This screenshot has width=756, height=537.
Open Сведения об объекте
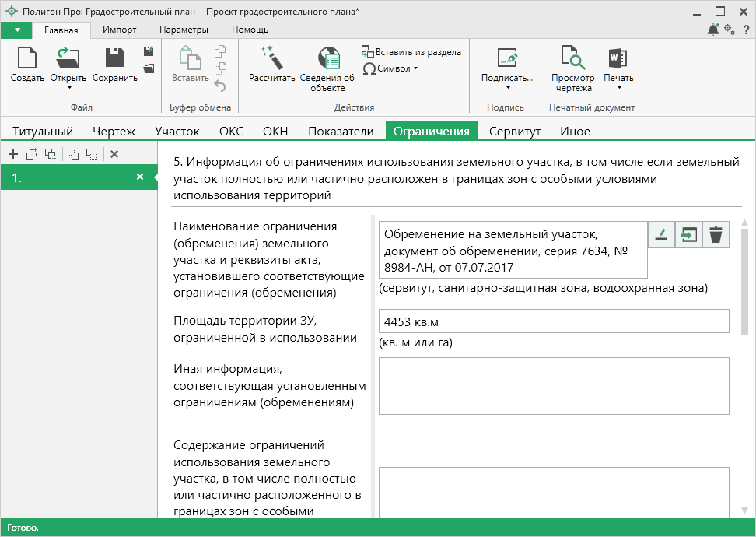(327, 59)
